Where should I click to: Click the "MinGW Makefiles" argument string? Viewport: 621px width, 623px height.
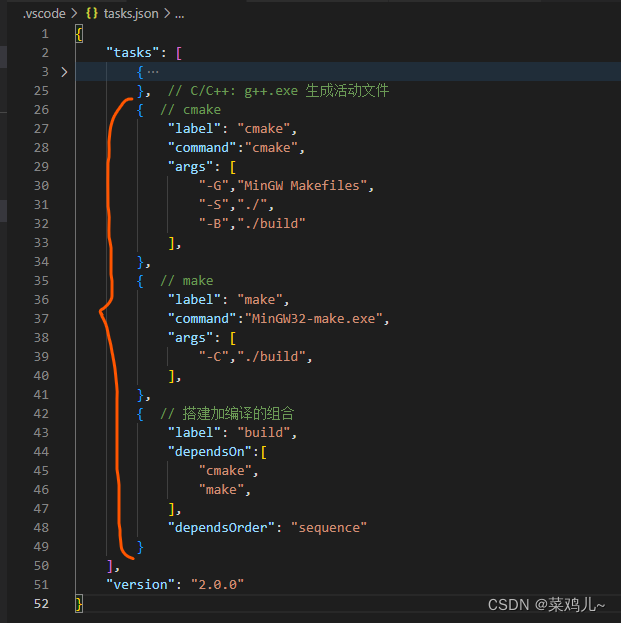pyautogui.click(x=302, y=186)
